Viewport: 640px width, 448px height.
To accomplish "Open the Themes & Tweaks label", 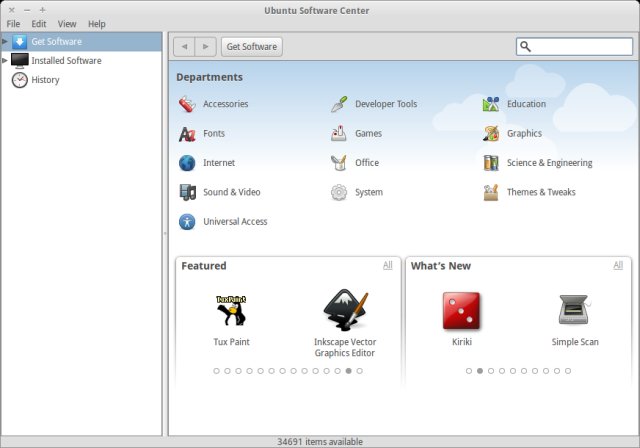I will pyautogui.click(x=541, y=192).
